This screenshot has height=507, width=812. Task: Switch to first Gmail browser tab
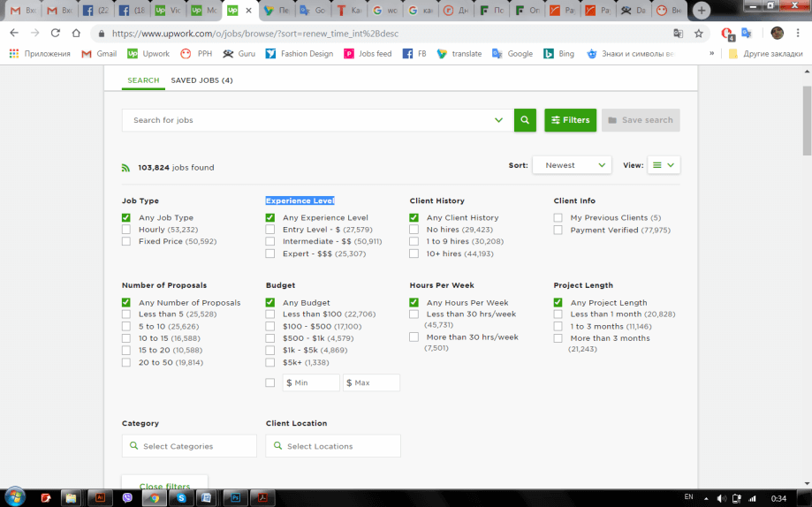23,11
